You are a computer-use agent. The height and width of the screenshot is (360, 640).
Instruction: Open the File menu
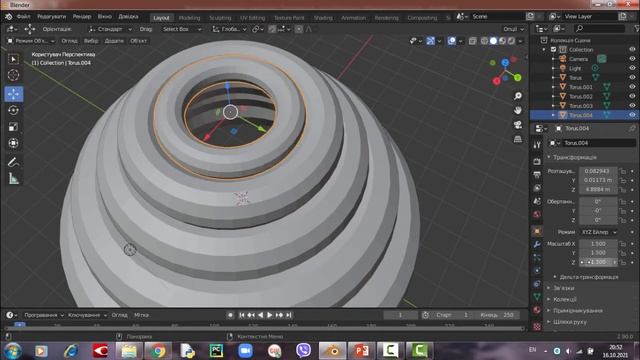point(23,17)
